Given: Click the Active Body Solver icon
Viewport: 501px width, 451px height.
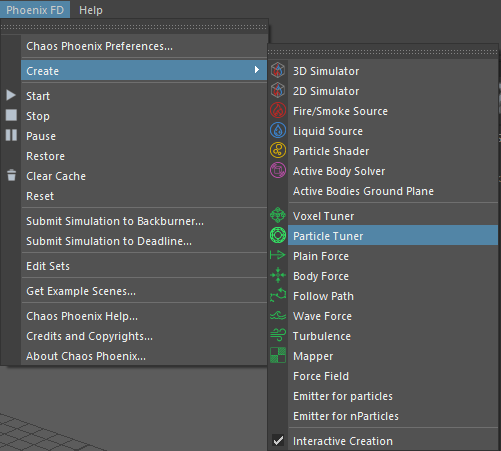Looking at the screenshot, I should click(278, 170).
